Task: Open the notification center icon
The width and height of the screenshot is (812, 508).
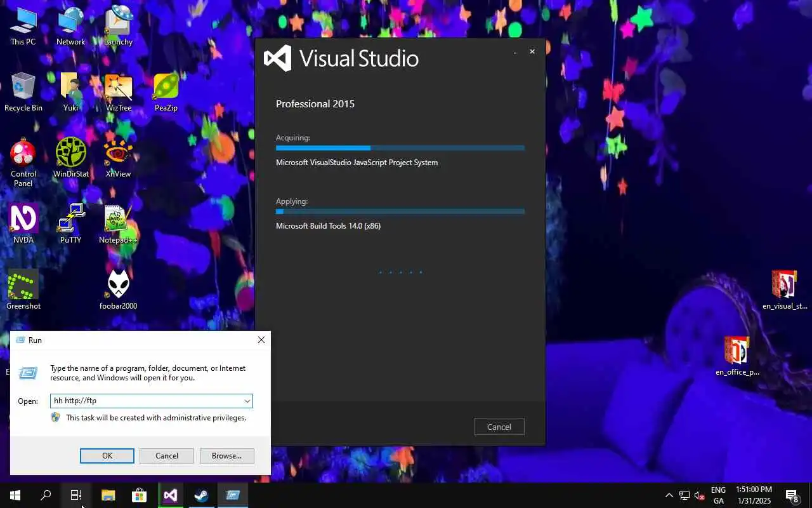Action: coord(792,495)
